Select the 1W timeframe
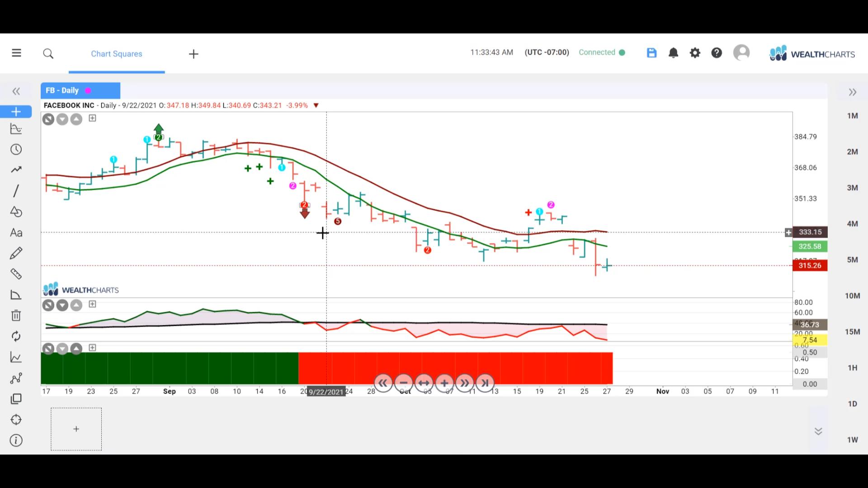The image size is (868, 488). click(852, 440)
